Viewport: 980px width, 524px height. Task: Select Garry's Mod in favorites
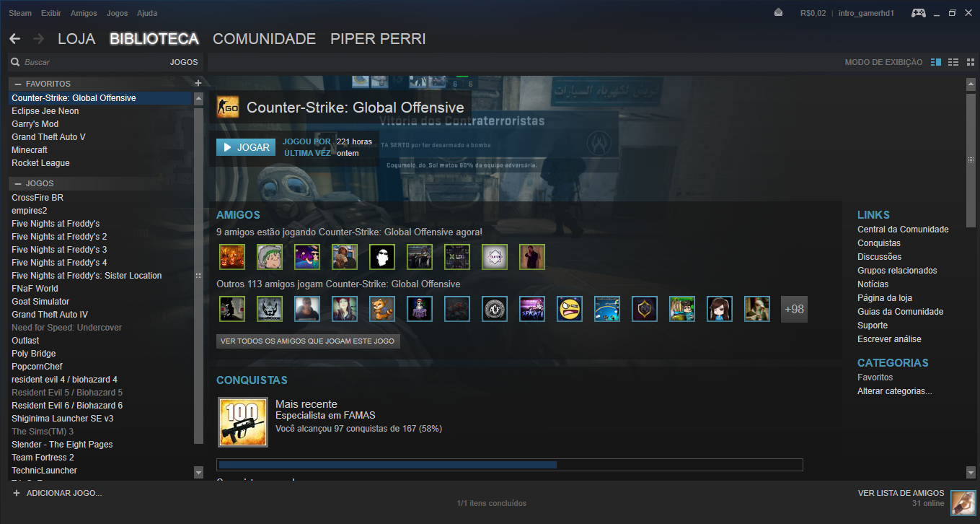[35, 124]
